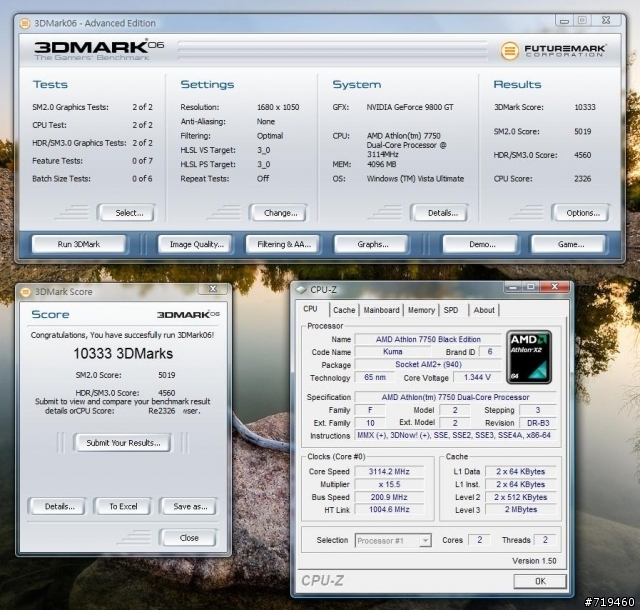The width and height of the screenshot is (640, 610).
Task: Launch the Demo mode
Action: [x=481, y=244]
